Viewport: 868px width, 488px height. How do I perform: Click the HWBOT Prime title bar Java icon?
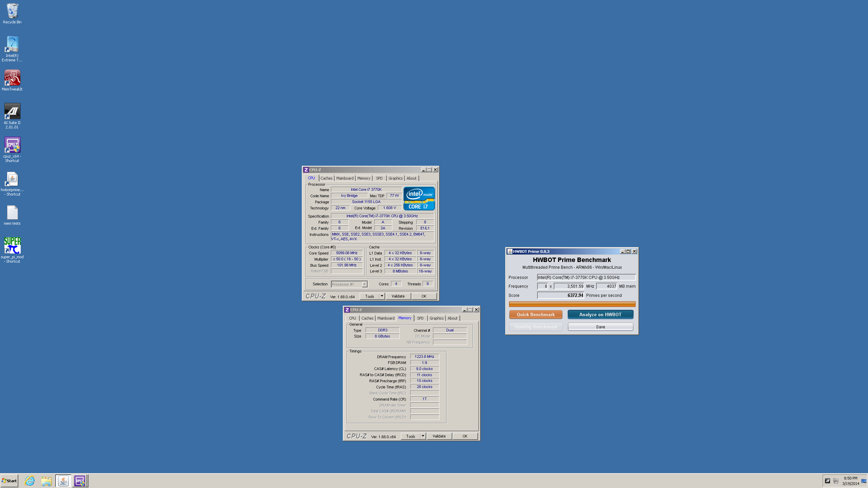coord(509,251)
